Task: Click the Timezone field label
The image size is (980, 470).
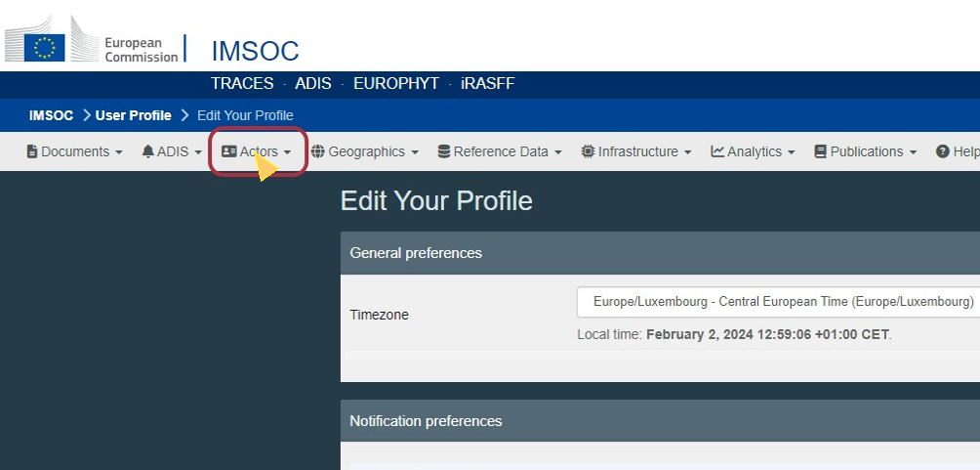Action: coord(380,315)
